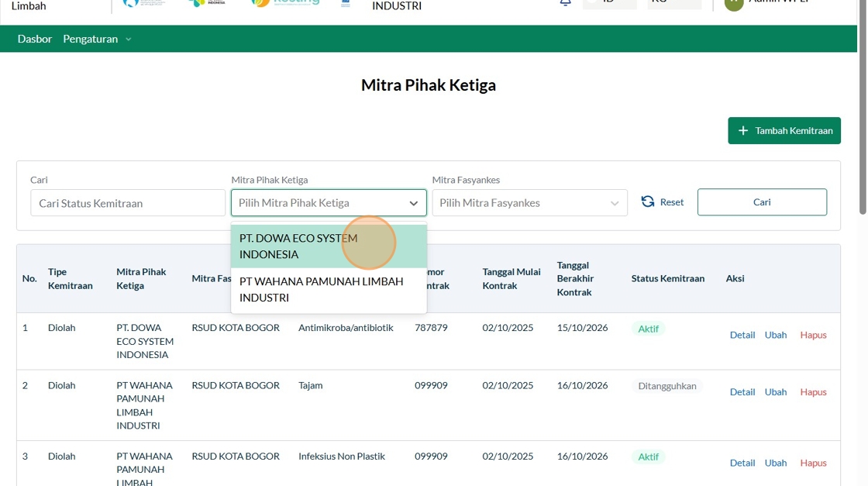Image resolution: width=868 pixels, height=486 pixels.
Task: Click the Mitra Pihak Ketiga page heading
Action: click(429, 84)
